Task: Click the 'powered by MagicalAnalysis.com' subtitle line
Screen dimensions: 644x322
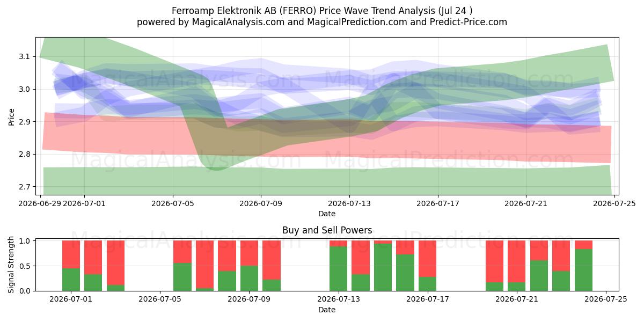Action: (x=322, y=22)
